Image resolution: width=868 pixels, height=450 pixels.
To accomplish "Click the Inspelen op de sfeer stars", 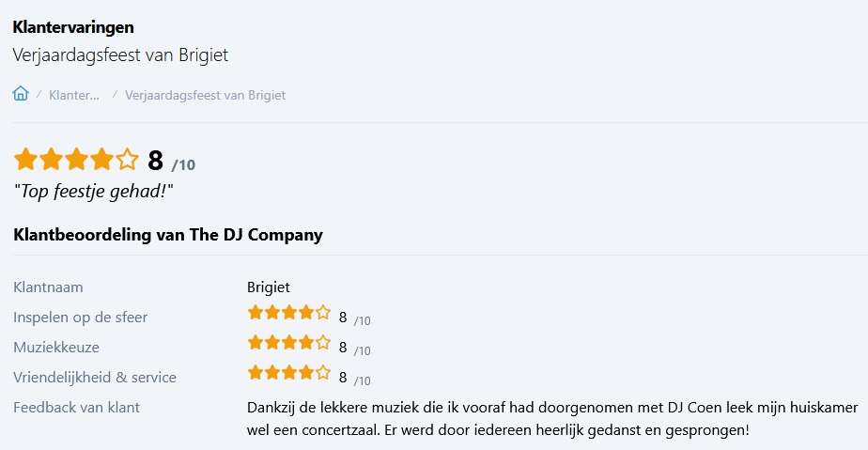I will coord(288,313).
